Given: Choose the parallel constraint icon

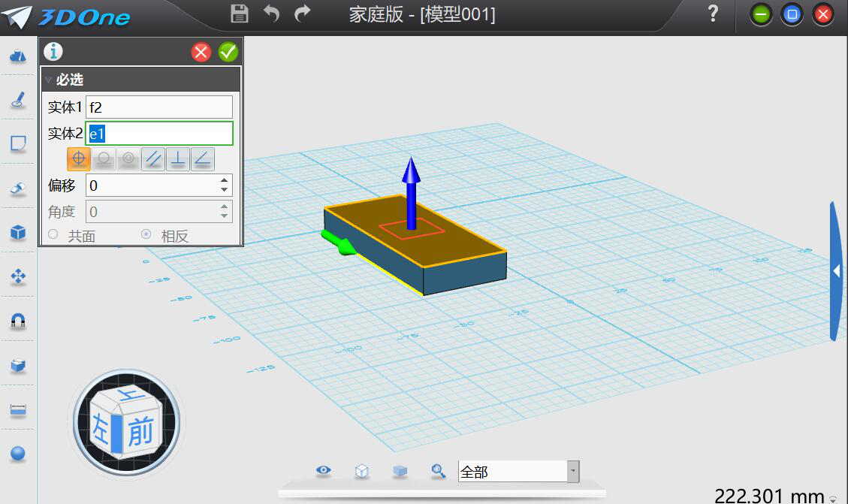Looking at the screenshot, I should pos(153,158).
